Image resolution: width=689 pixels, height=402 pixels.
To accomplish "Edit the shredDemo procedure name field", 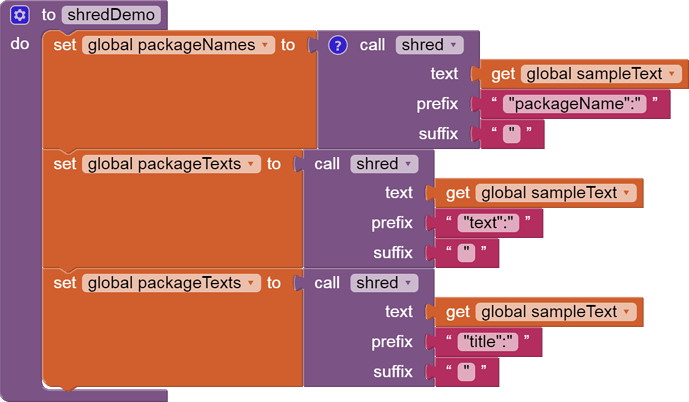I will click(111, 15).
